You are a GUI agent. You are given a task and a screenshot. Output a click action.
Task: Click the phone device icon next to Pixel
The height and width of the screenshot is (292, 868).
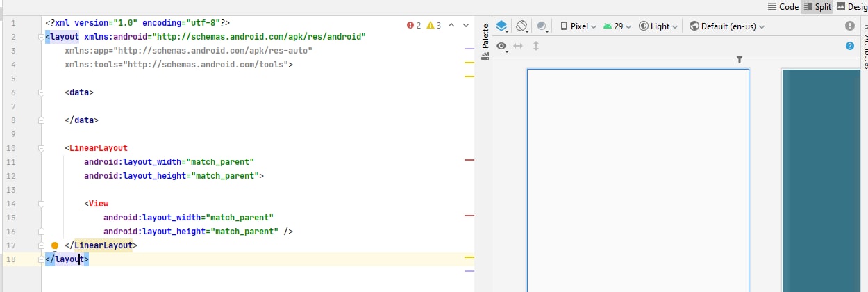coord(564,26)
